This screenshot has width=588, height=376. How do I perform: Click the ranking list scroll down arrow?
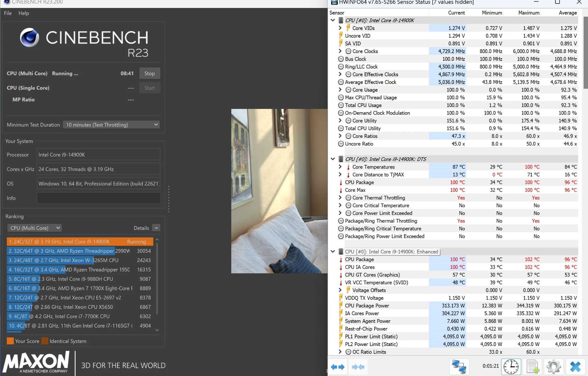(x=157, y=330)
